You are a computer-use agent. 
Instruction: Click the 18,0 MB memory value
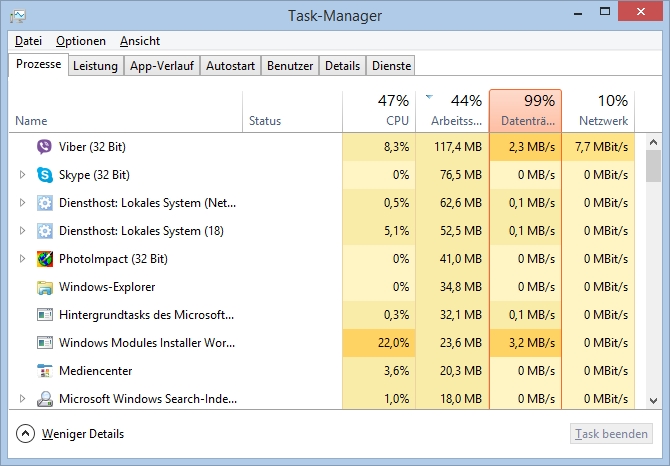[x=461, y=399]
